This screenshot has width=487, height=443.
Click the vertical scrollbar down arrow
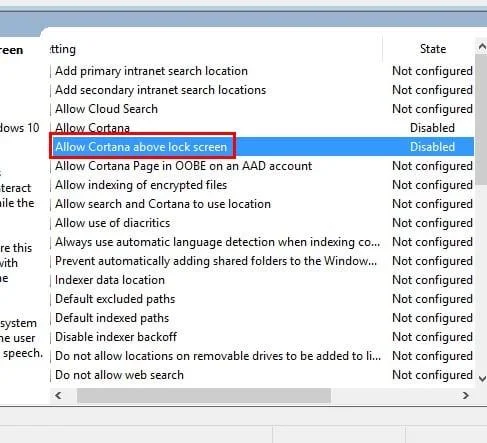(482, 378)
